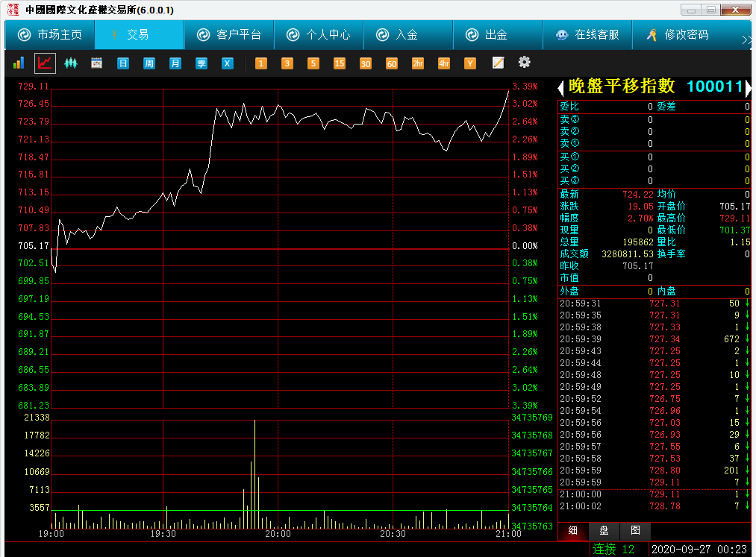Click the blue X period icon
Screen dimensions: 756x557
[x=227, y=63]
